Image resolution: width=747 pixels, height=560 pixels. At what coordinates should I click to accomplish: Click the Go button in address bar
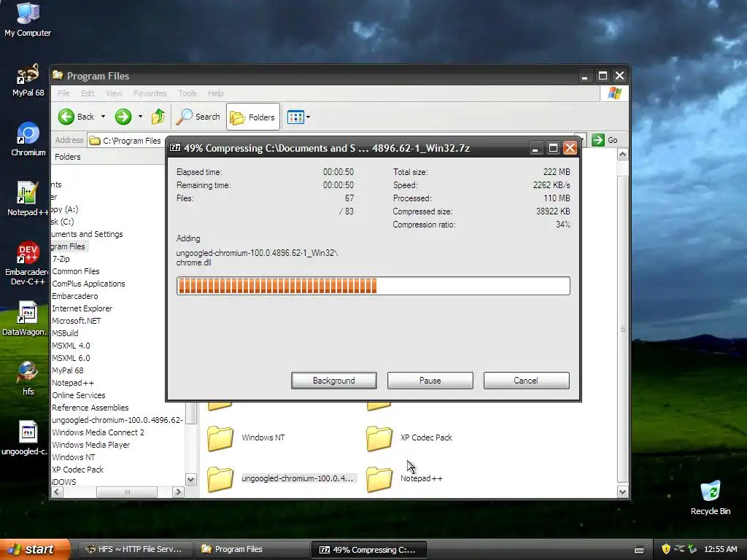click(x=605, y=140)
